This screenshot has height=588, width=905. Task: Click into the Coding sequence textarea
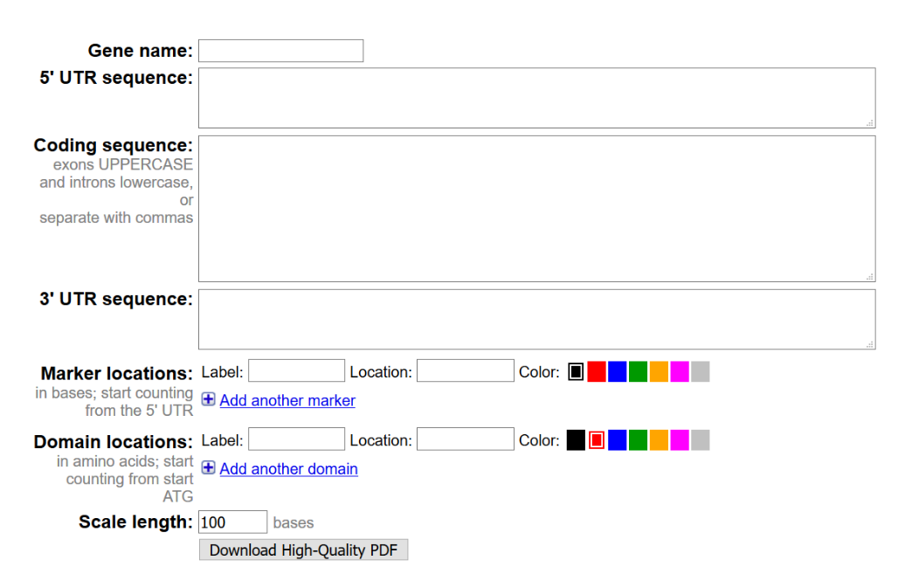[x=536, y=208]
